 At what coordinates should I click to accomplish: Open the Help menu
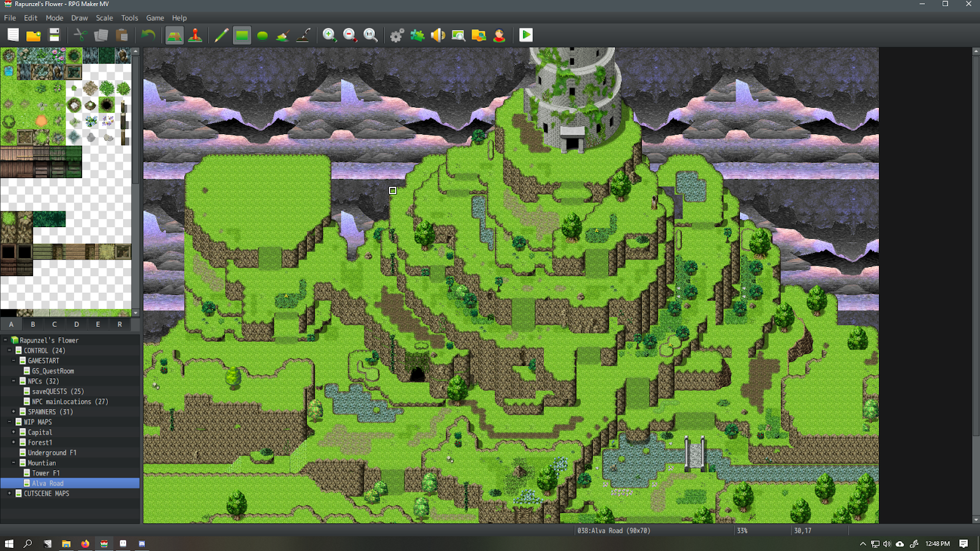(x=179, y=18)
